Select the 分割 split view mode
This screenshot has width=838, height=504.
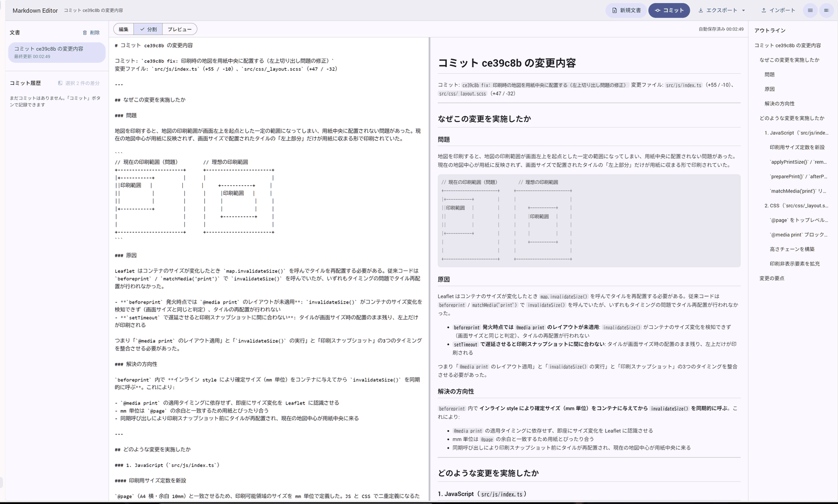[x=148, y=29]
